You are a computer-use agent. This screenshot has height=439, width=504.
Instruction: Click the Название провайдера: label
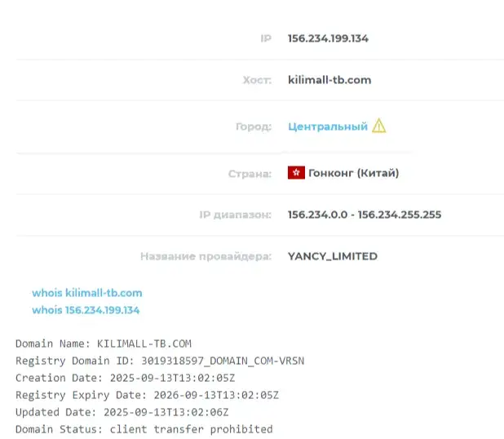click(x=206, y=256)
